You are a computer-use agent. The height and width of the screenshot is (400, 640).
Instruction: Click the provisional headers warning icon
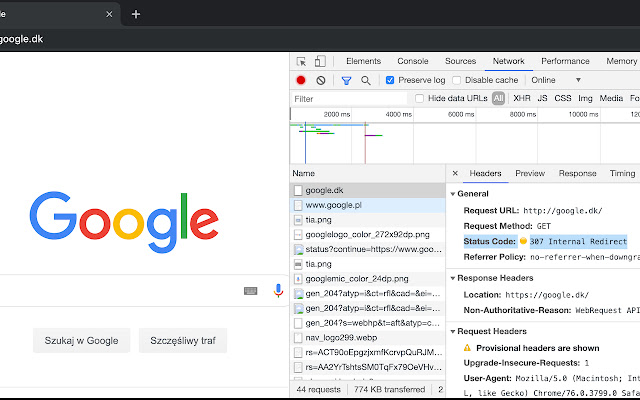click(467, 348)
